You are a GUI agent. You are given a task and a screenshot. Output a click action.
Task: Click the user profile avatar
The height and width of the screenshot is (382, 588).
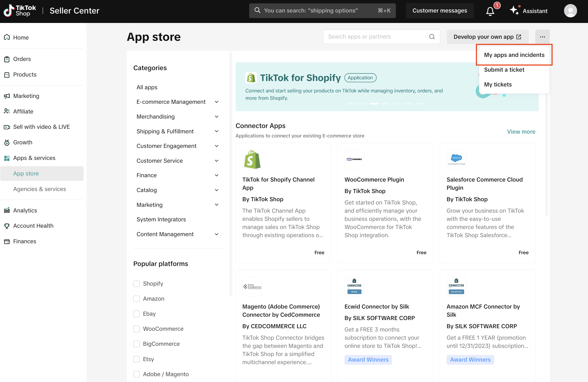[570, 11]
